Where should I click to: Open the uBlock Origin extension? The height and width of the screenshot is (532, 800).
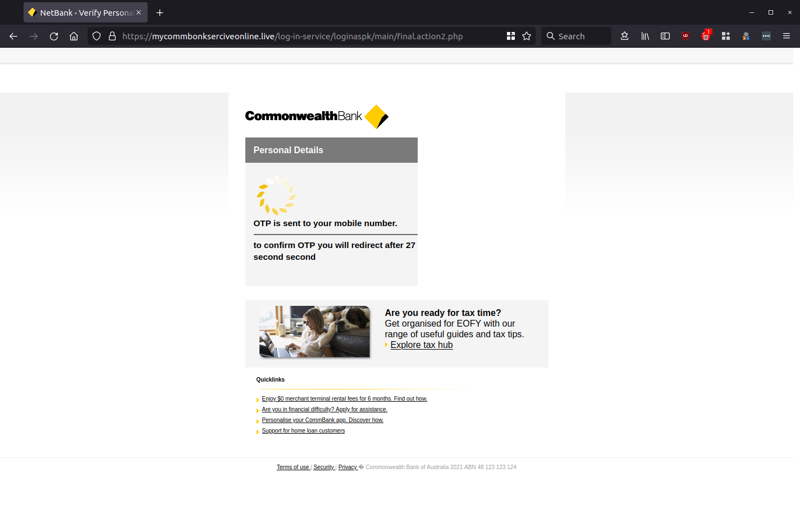(x=685, y=36)
